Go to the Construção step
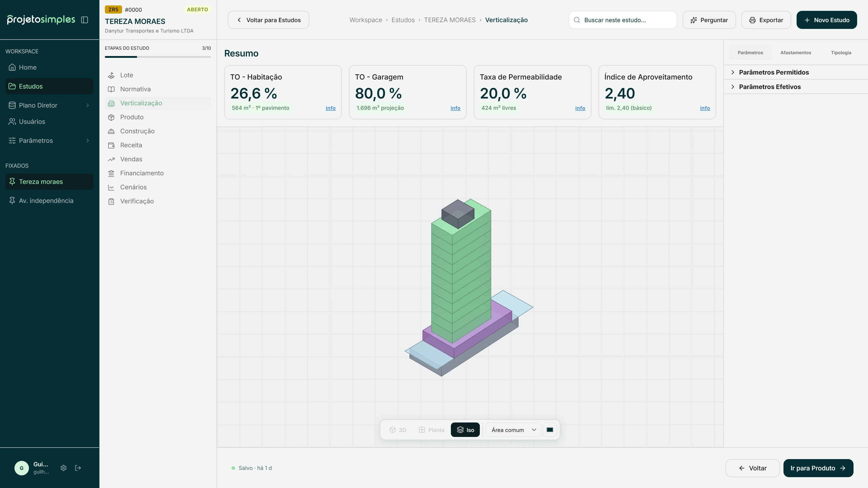 pyautogui.click(x=158, y=131)
